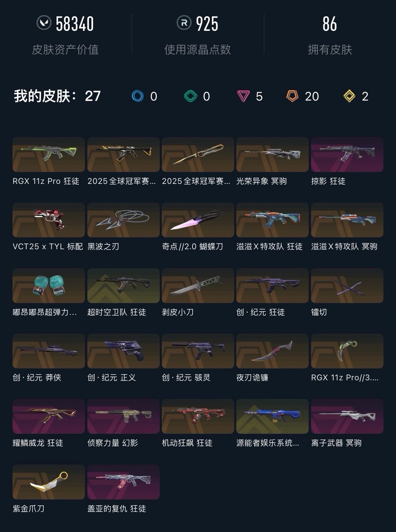Click the pink Premium tier triangle icon
This screenshot has width=396, height=532.
point(243,96)
